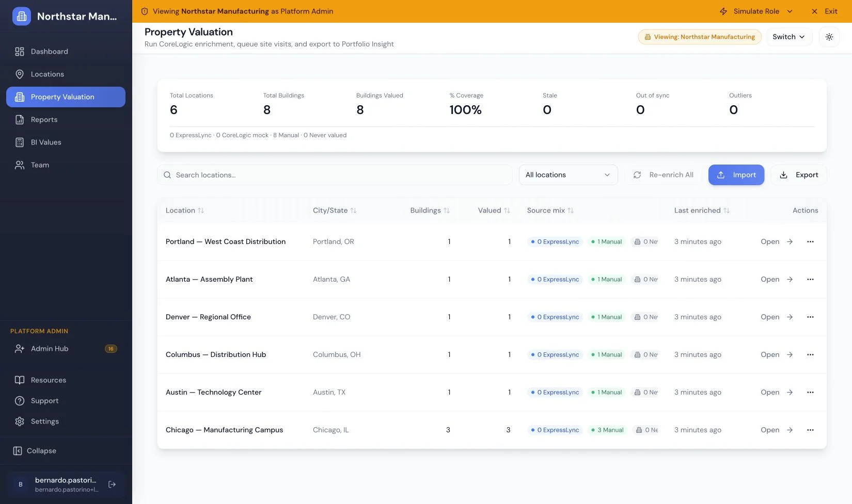Click the blue Import button
852x504 pixels.
[736, 175]
